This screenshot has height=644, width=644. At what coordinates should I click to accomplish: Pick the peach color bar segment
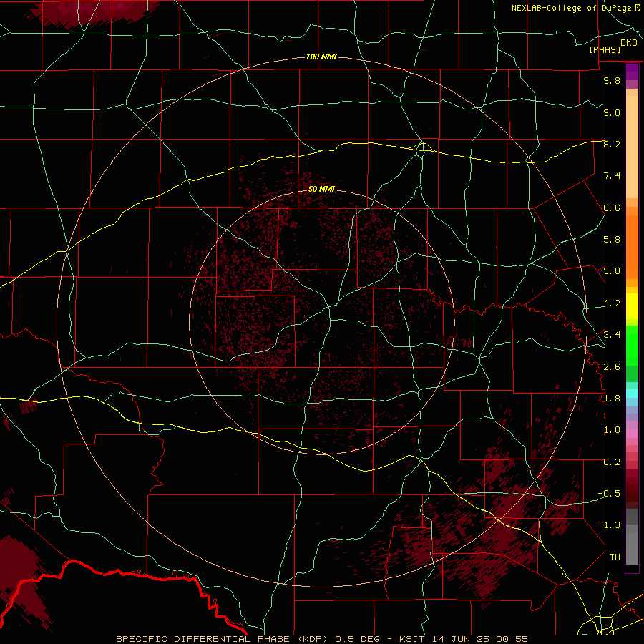tap(632, 147)
